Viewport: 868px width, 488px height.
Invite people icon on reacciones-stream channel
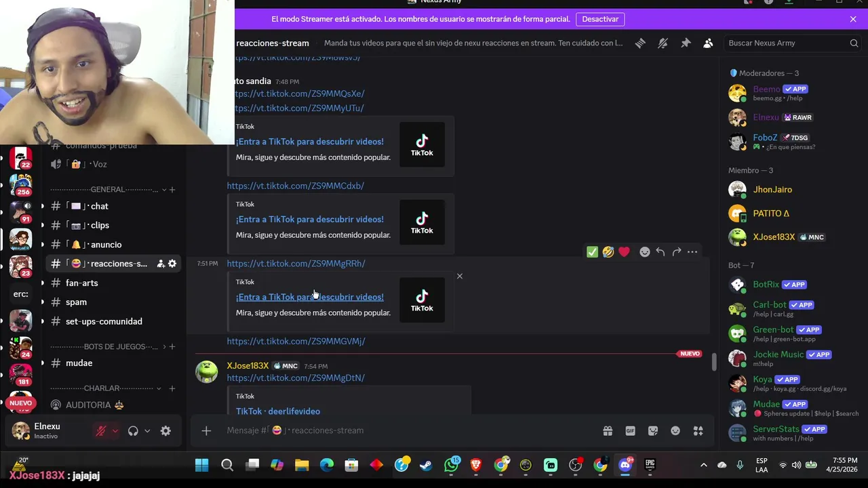[161, 264]
